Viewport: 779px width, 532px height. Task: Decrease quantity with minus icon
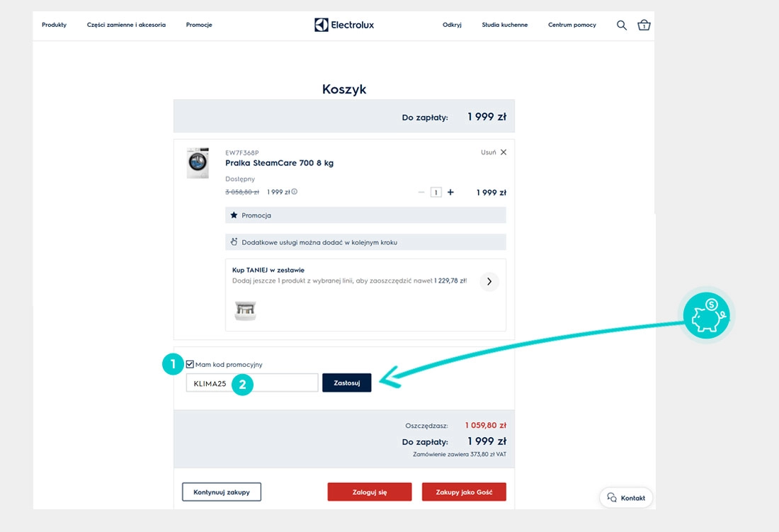[421, 192]
